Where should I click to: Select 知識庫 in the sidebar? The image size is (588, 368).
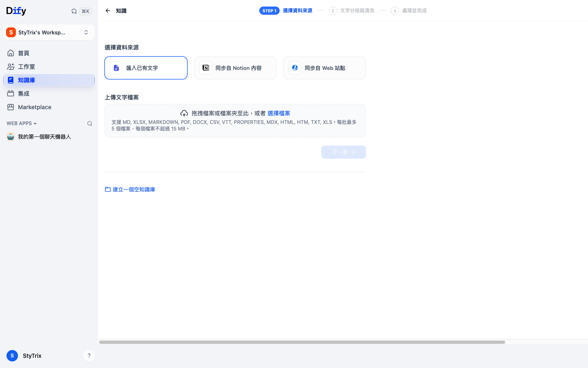[49, 80]
